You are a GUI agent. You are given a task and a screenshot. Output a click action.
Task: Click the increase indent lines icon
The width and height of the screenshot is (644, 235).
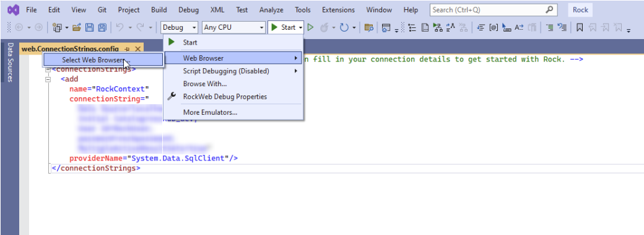click(x=549, y=27)
